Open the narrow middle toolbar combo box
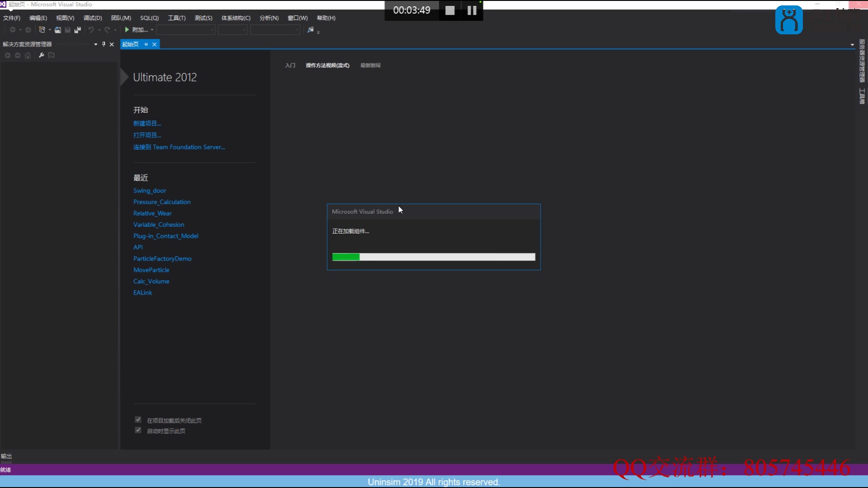 pos(233,30)
